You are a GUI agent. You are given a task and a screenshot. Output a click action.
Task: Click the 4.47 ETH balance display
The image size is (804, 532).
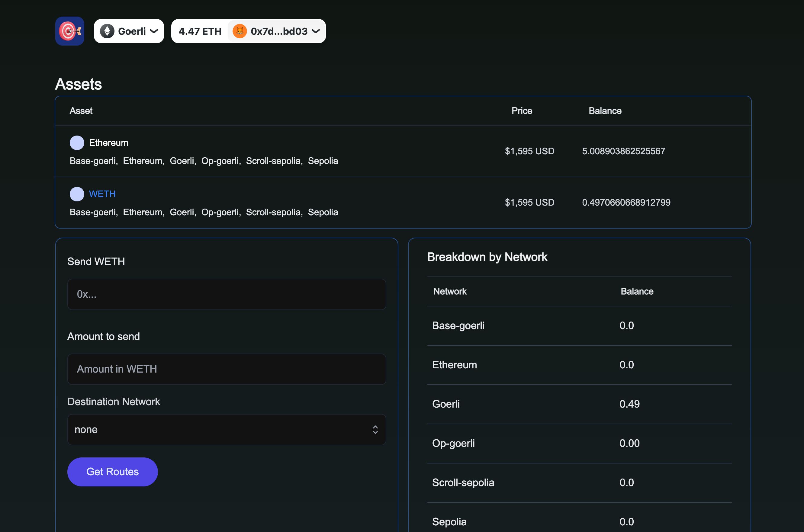tap(200, 31)
